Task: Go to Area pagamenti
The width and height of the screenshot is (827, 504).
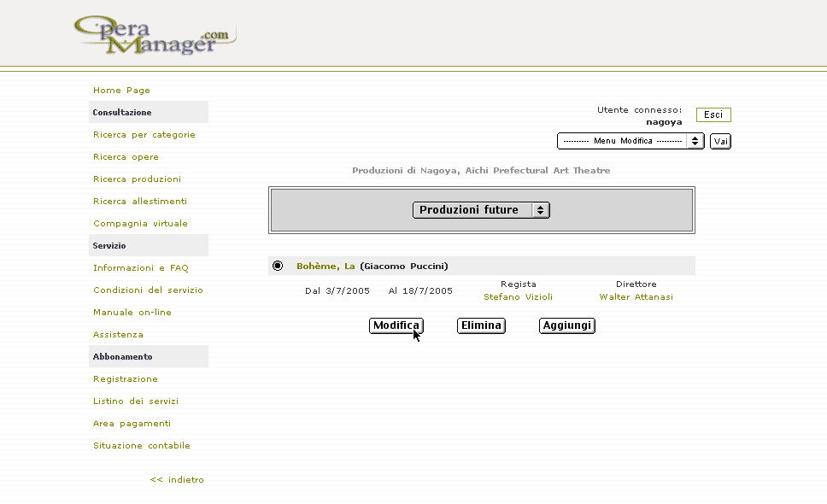Action: pyautogui.click(x=132, y=424)
